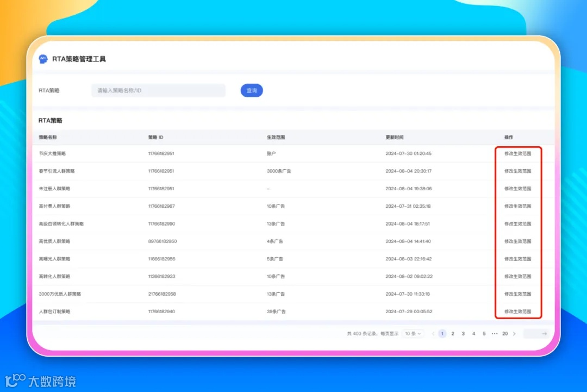Select the 高曝光人群策略 name cell

click(x=54, y=259)
